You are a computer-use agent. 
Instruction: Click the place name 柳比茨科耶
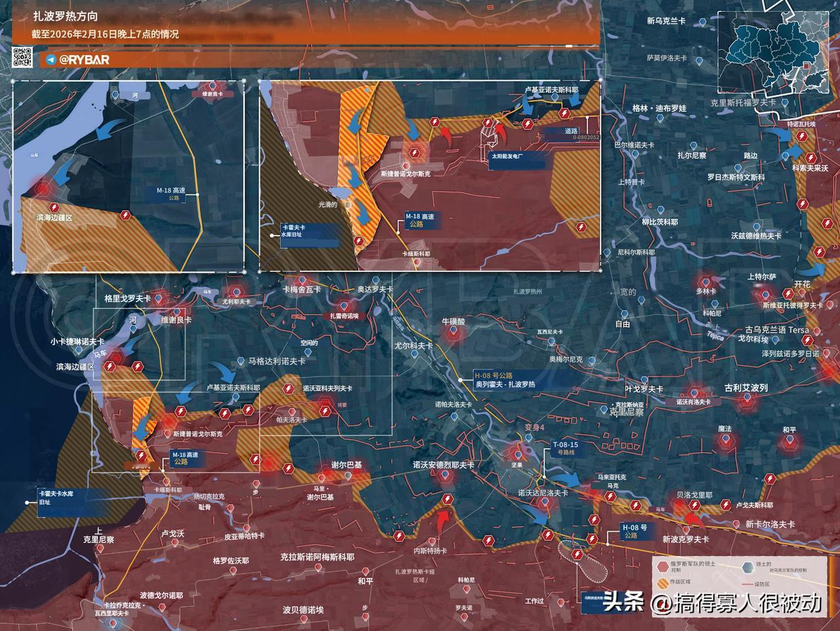click(x=660, y=222)
